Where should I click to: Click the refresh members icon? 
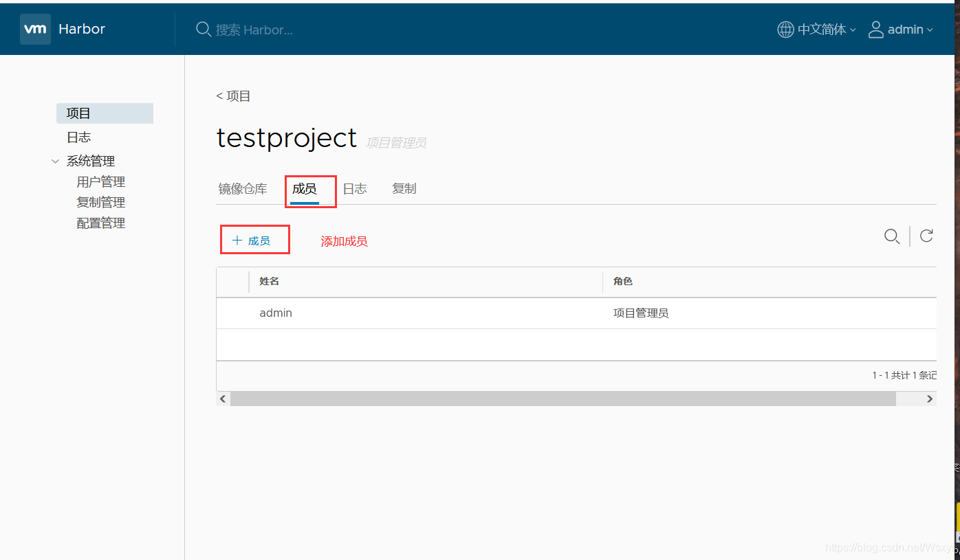click(x=926, y=236)
